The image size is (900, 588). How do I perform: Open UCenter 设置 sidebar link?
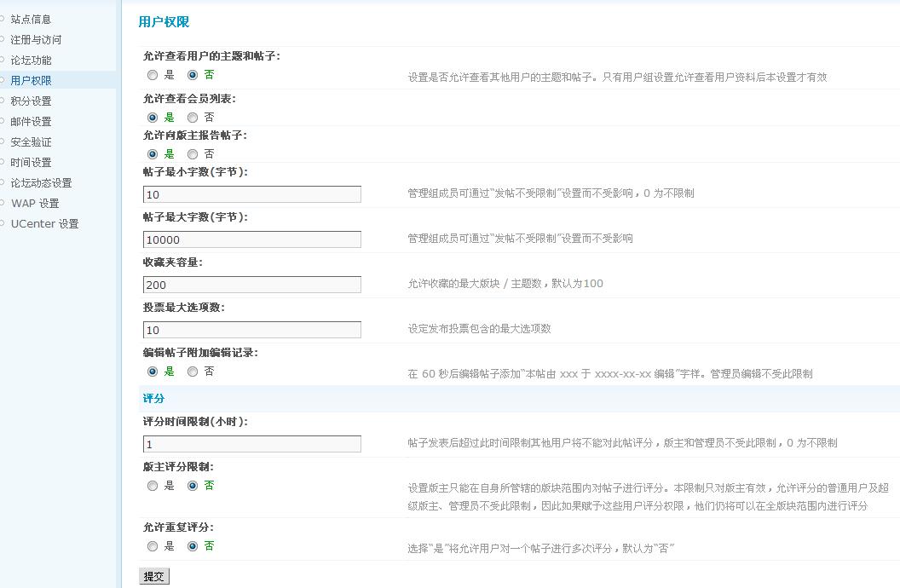coord(44,223)
